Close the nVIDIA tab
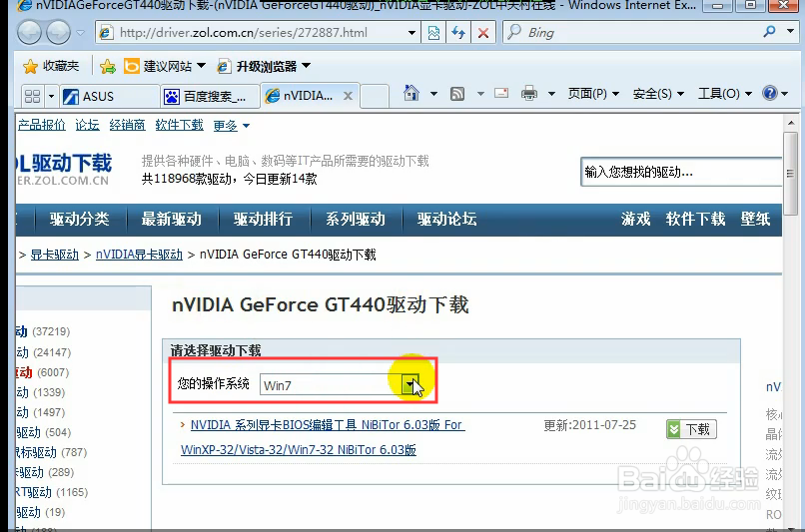This screenshot has width=805, height=532. point(349,96)
